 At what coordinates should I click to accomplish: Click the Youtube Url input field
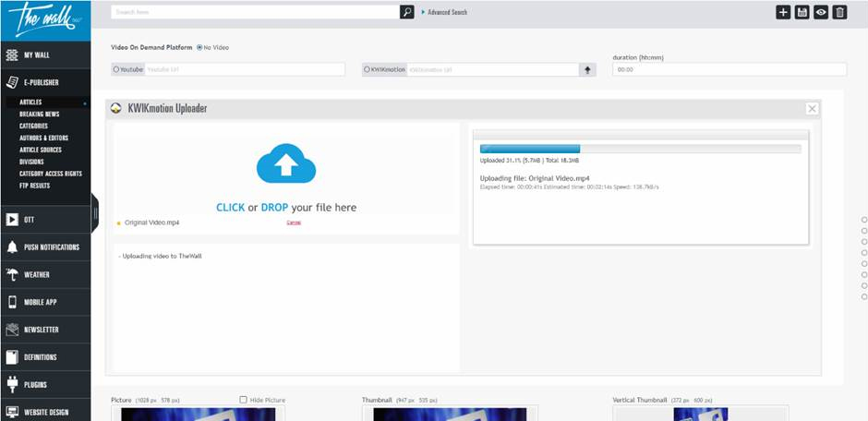point(245,70)
